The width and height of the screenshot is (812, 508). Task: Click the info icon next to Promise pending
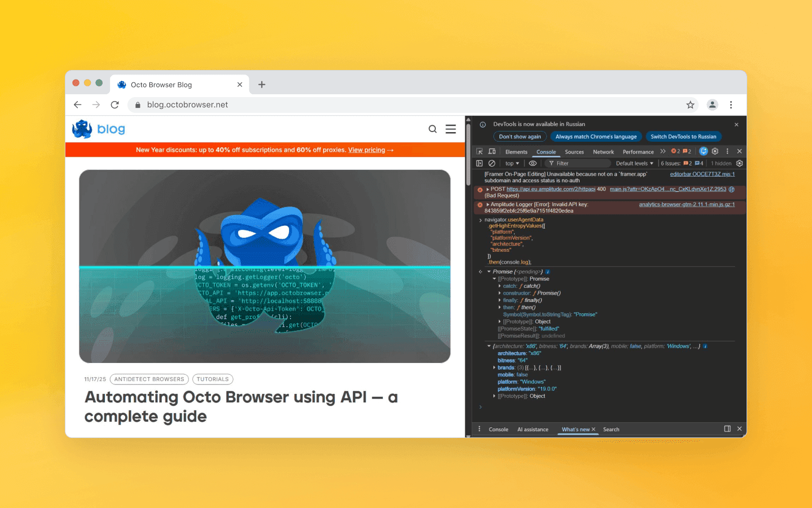tap(548, 271)
